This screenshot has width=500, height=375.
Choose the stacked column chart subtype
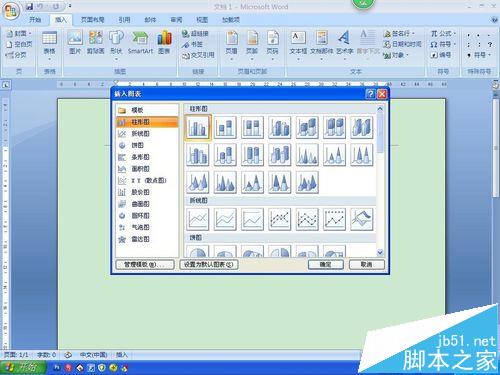click(x=225, y=127)
